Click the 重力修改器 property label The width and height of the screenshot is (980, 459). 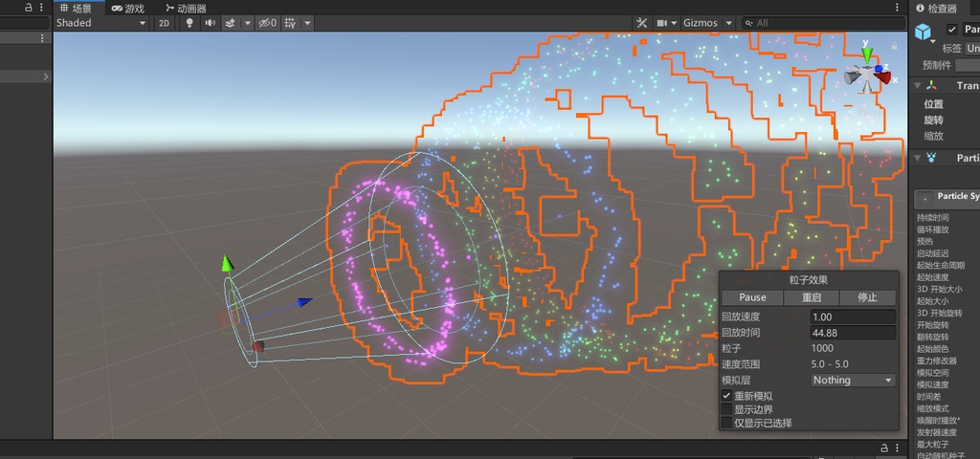coord(937,361)
